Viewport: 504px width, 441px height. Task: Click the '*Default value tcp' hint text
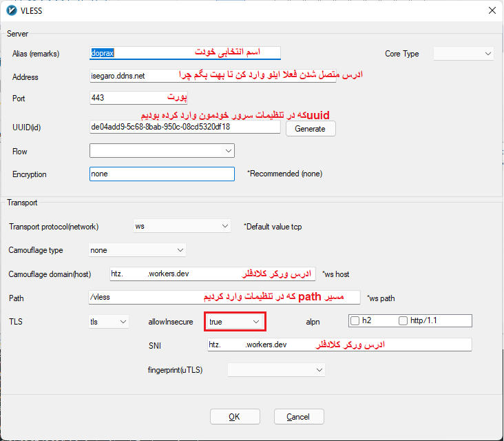tap(273, 227)
